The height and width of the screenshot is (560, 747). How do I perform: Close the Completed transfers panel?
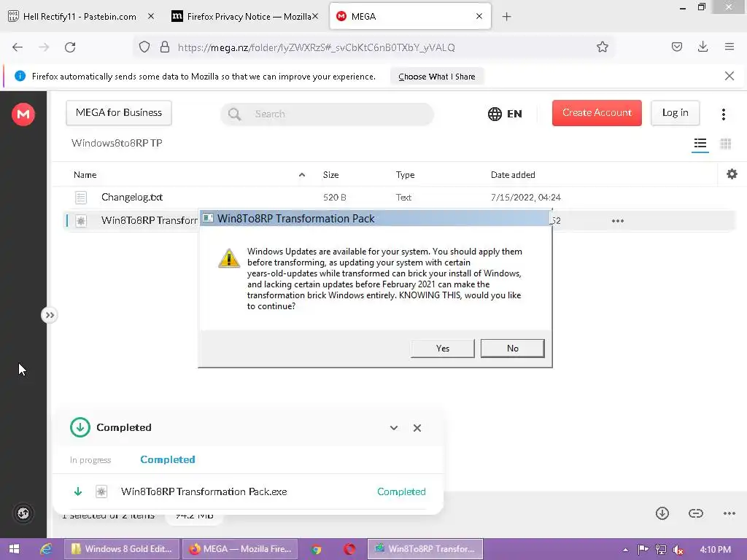[417, 427]
